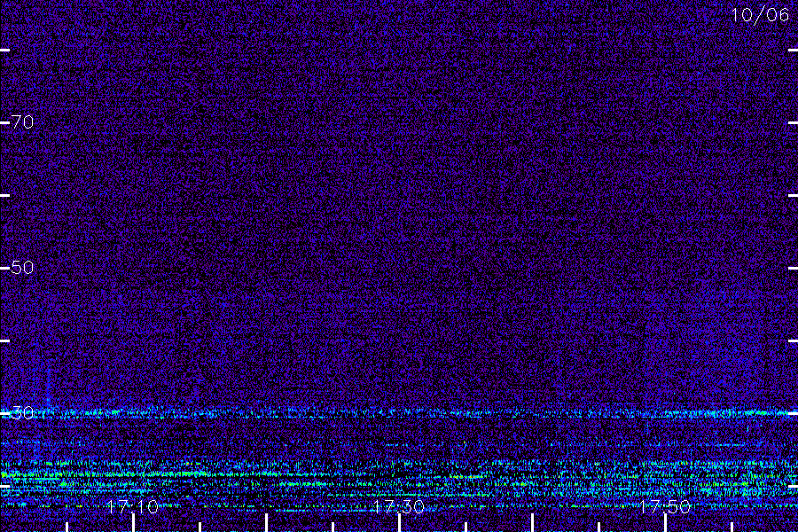Click the 17:30 time label
This screenshot has width=798, height=532.
[x=398, y=506]
